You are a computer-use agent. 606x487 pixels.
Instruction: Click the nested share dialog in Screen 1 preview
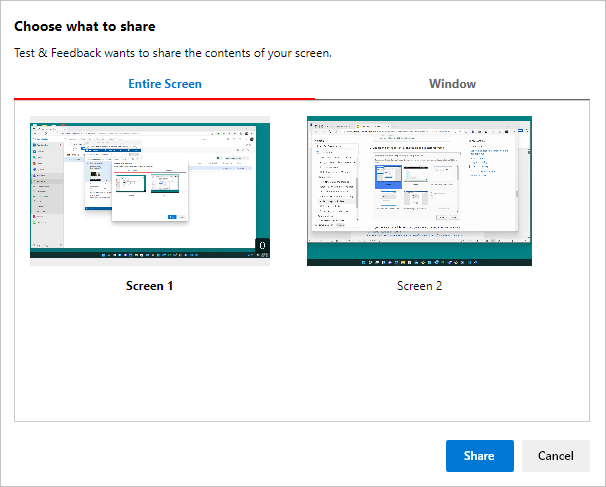(x=150, y=191)
